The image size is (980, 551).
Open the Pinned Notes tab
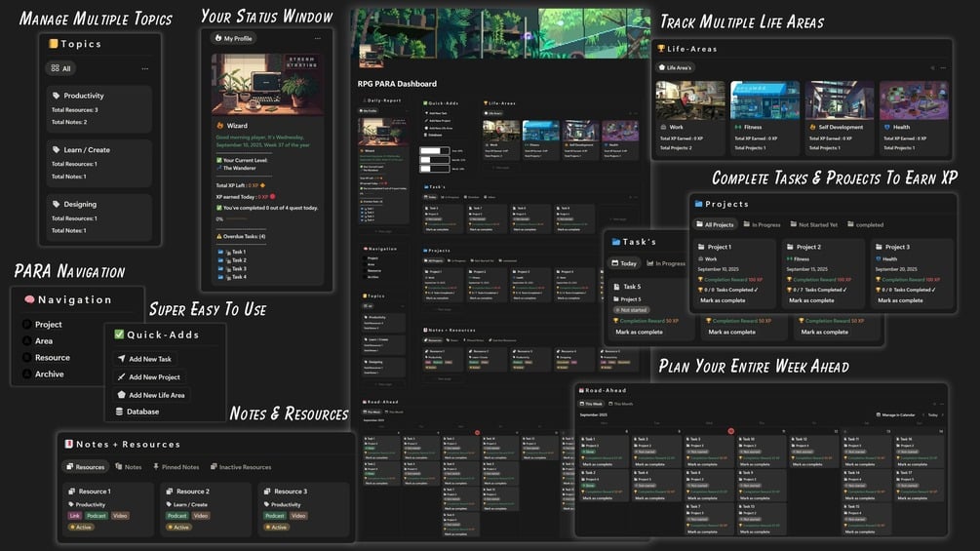click(176, 467)
